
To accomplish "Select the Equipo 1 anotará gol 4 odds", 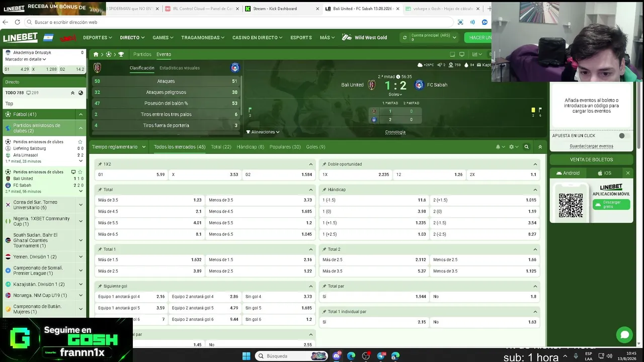I will (x=131, y=297).
